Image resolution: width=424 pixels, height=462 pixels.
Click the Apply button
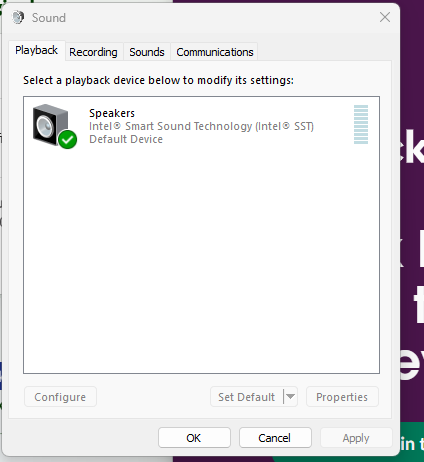click(356, 438)
